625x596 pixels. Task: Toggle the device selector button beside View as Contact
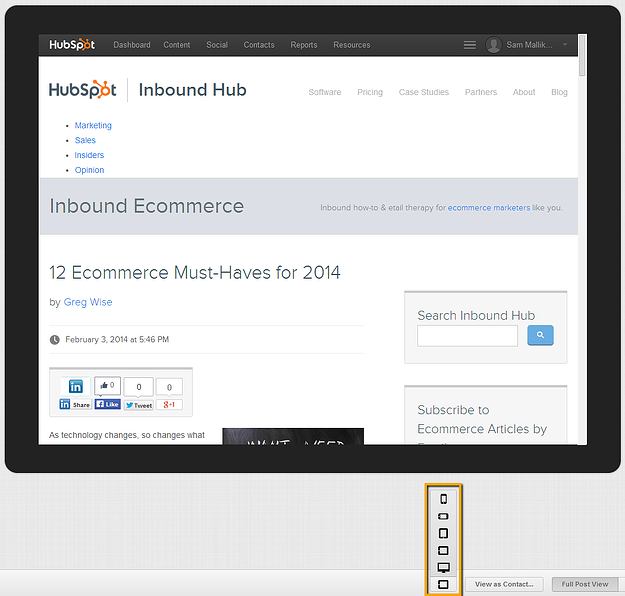point(443,584)
